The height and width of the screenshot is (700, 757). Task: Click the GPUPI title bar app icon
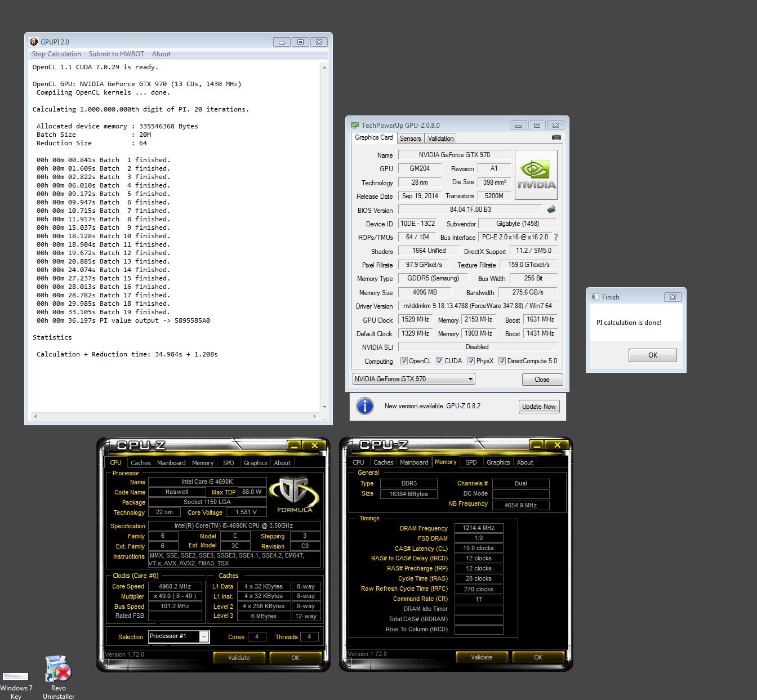tap(34, 42)
